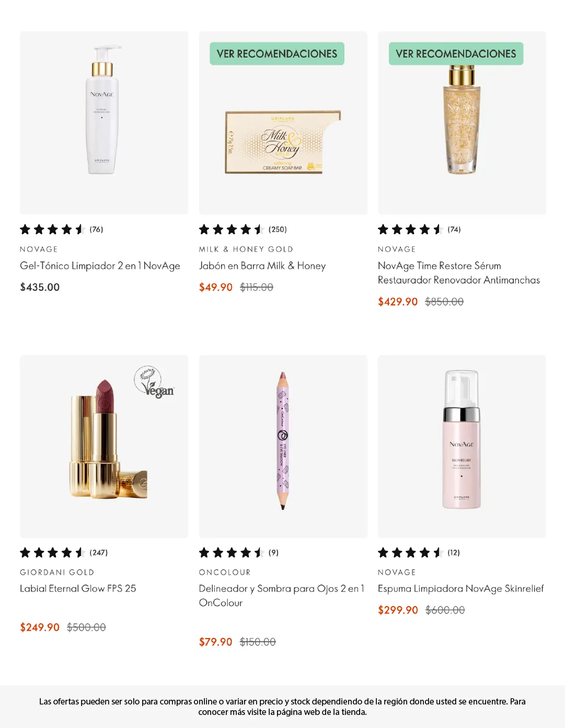Viewport: 565px width, 728px height.
Task: Open Gel-Tónico Limpiador 2 en 1 NovAge
Action: pyautogui.click(x=100, y=266)
